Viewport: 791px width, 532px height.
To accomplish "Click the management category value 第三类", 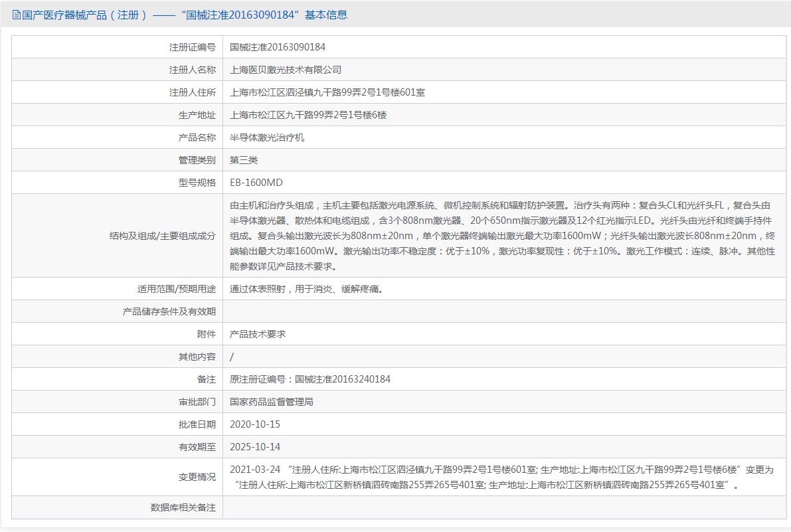I will [243, 160].
